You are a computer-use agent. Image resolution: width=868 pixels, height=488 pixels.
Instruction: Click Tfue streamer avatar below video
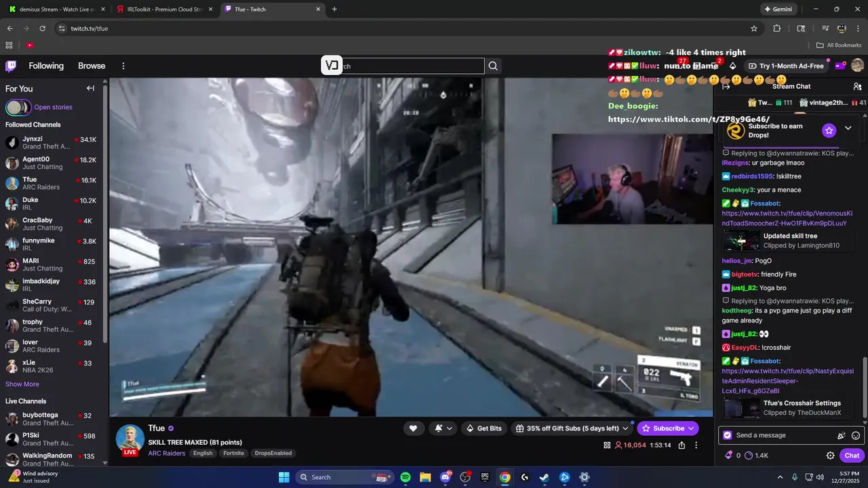[x=130, y=439]
